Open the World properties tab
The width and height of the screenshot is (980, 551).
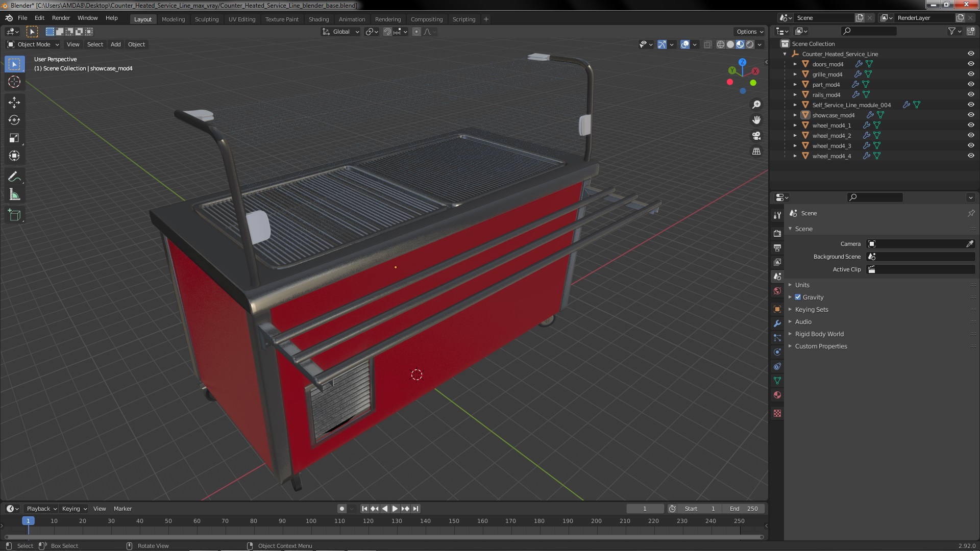pos(777,291)
